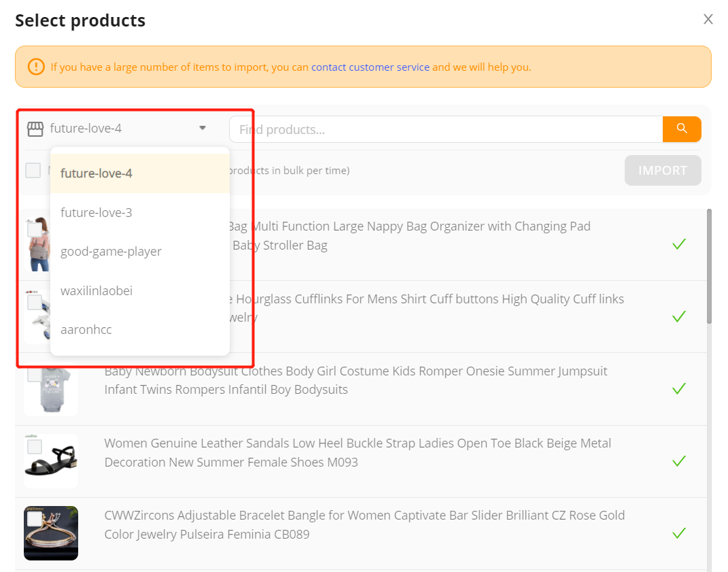
Task: Click the Nappy Bag Organizer product title
Action: 411,235
